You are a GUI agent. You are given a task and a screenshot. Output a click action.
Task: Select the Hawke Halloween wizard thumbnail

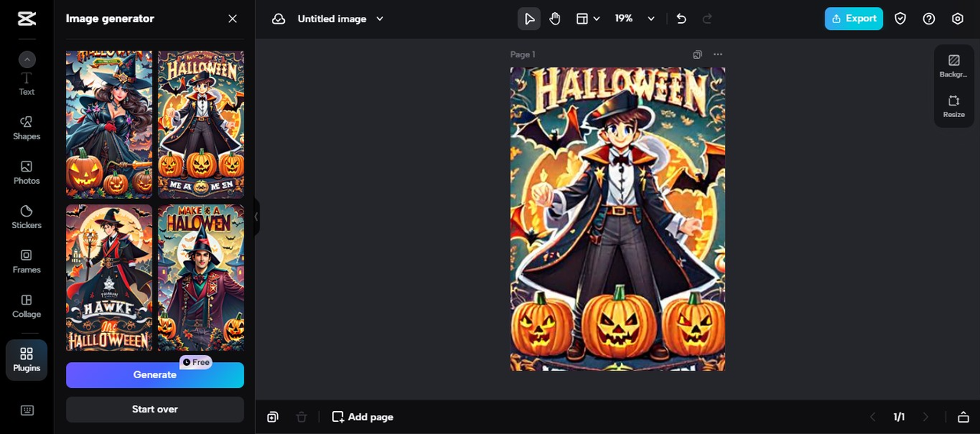[109, 278]
